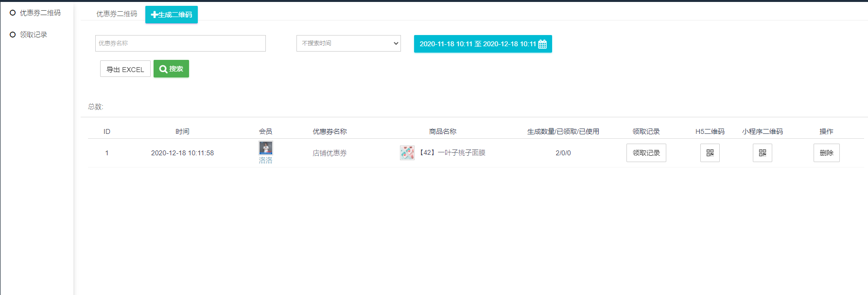Click the 2/0/0 count cell
Screen dimensions: 868x295
pyautogui.click(x=563, y=153)
